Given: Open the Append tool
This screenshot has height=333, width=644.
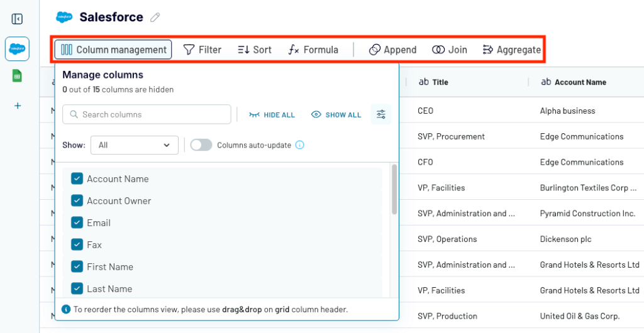Looking at the screenshot, I should 392,50.
